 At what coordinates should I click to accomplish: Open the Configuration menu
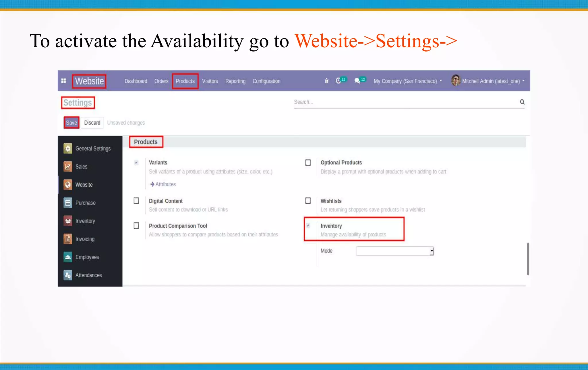pyautogui.click(x=266, y=81)
